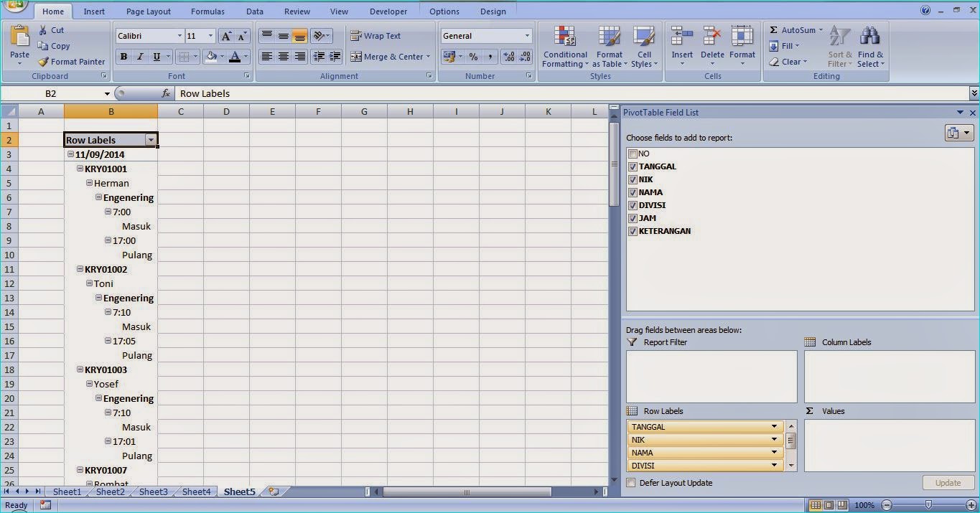
Task: Collapse the KRY01002 group
Action: (79, 269)
